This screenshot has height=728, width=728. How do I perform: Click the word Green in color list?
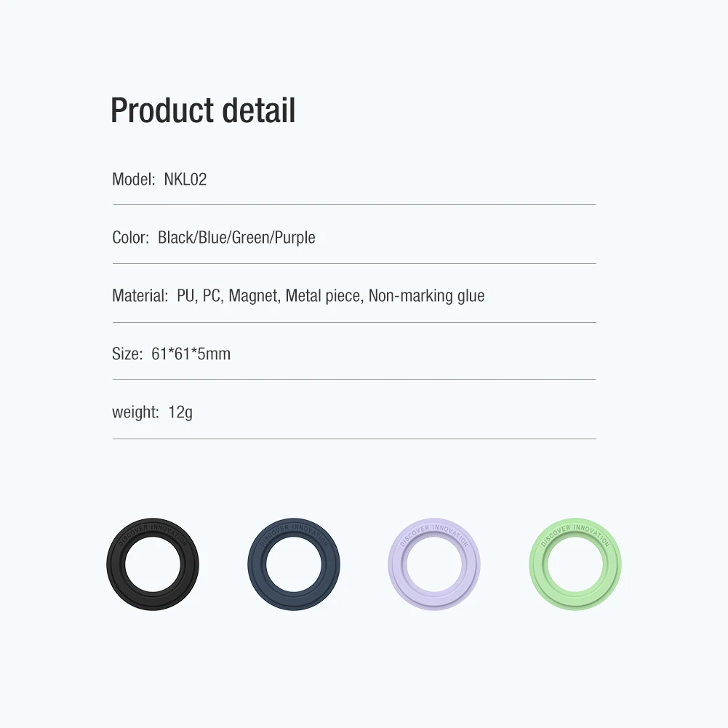pos(251,237)
